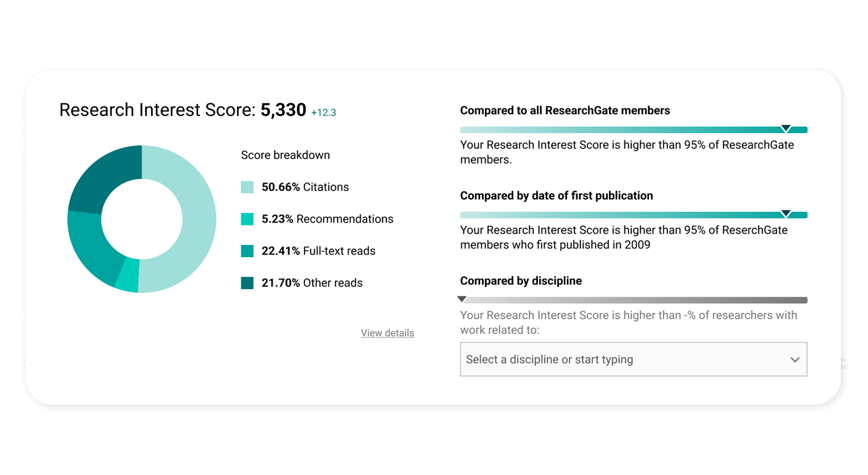This screenshot has height=475, width=868.
Task: Click the Research Interest Score 5,330 value
Action: coord(283,110)
